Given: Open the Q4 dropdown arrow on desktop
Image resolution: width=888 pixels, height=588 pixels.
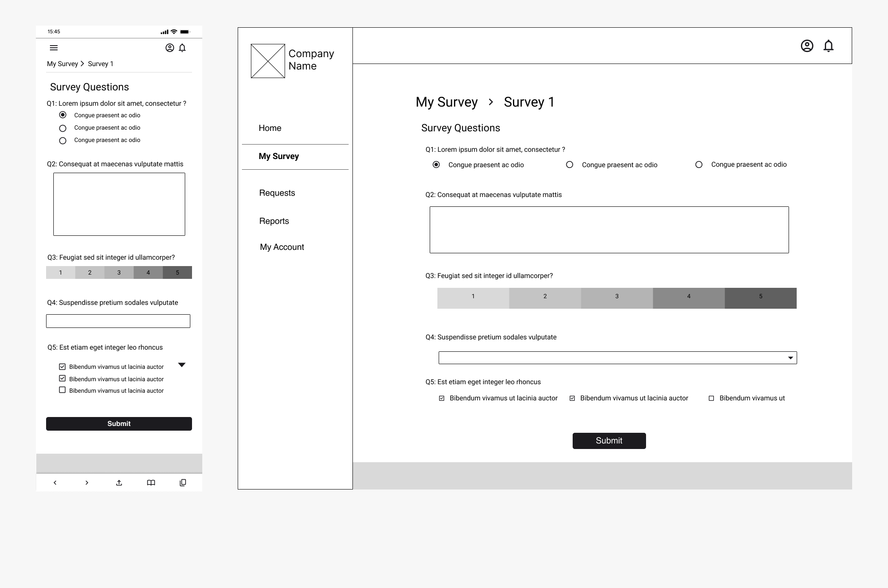Looking at the screenshot, I should (790, 358).
